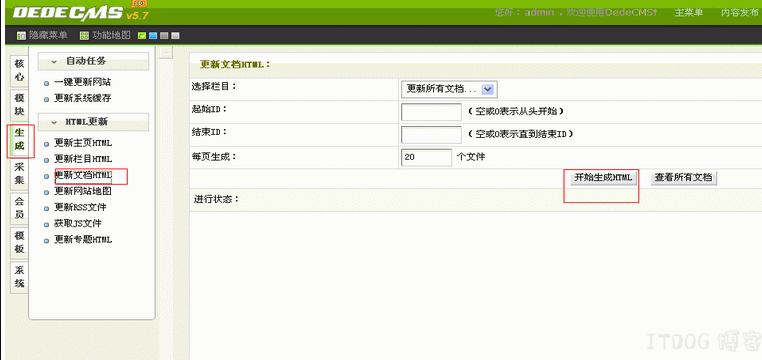The height and width of the screenshot is (360, 762).
Task: Select the blue skin color swatch
Action: click(153, 35)
